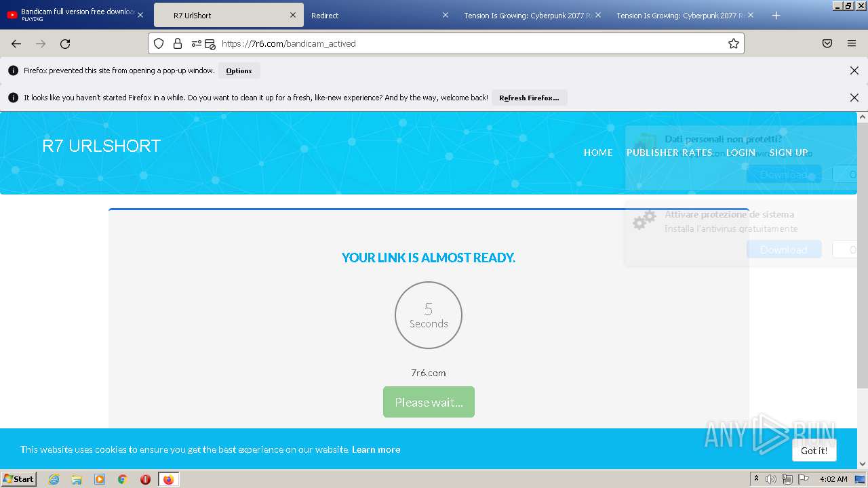The image size is (868, 488).
Task: Close the first Tension Is Growing tab
Action: tap(598, 15)
